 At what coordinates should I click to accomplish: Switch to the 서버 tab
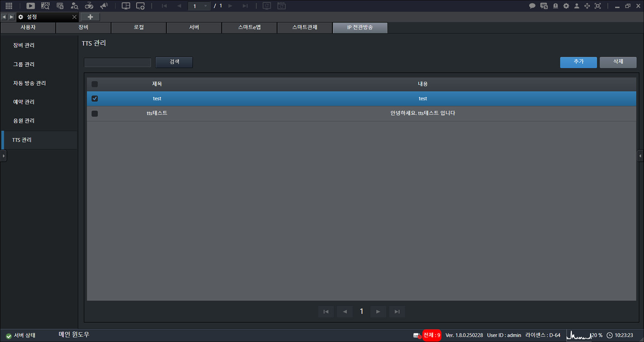click(194, 28)
